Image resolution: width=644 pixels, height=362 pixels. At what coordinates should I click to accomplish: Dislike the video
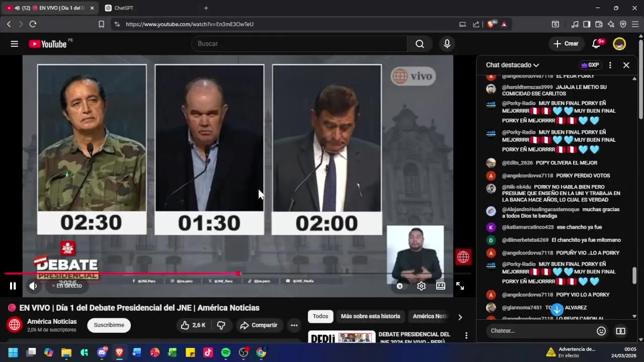(221, 325)
